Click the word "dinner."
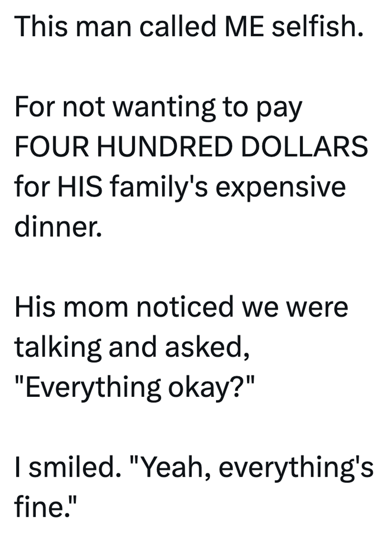This screenshot has height=538, width=392. pyautogui.click(x=58, y=227)
